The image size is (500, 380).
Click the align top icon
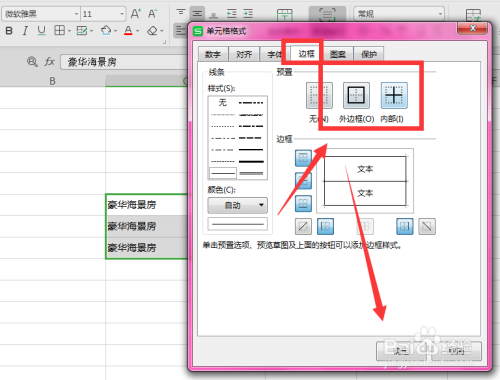coord(181,13)
